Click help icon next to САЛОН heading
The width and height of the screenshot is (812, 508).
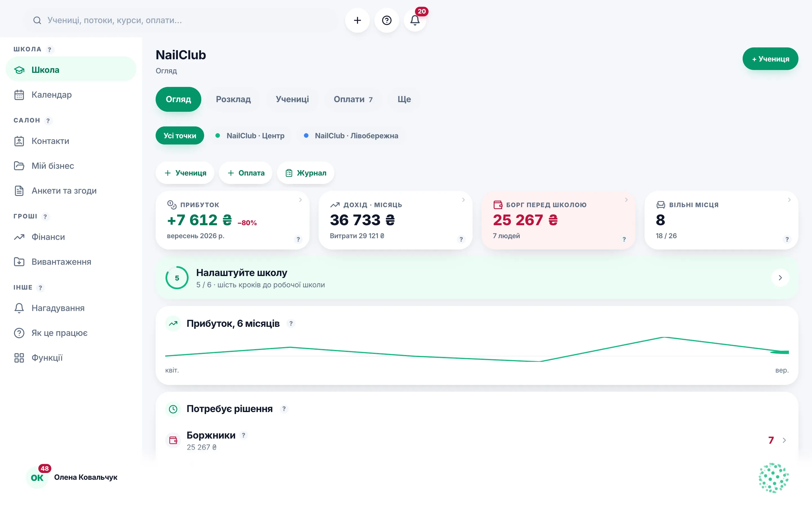coord(48,121)
